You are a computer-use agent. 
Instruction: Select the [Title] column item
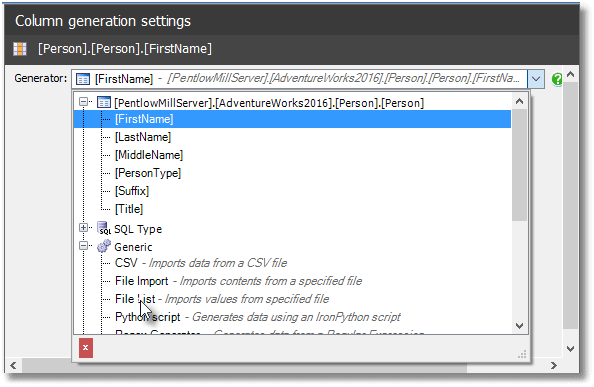pos(129,209)
